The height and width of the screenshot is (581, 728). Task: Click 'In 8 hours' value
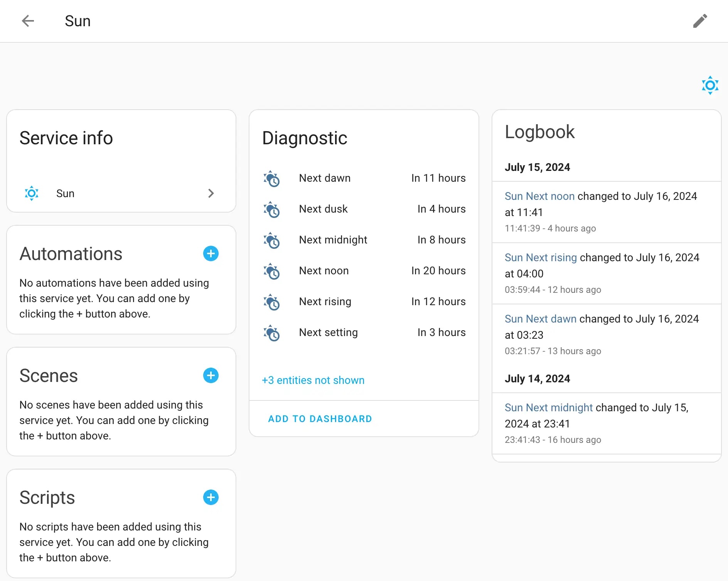click(x=442, y=240)
